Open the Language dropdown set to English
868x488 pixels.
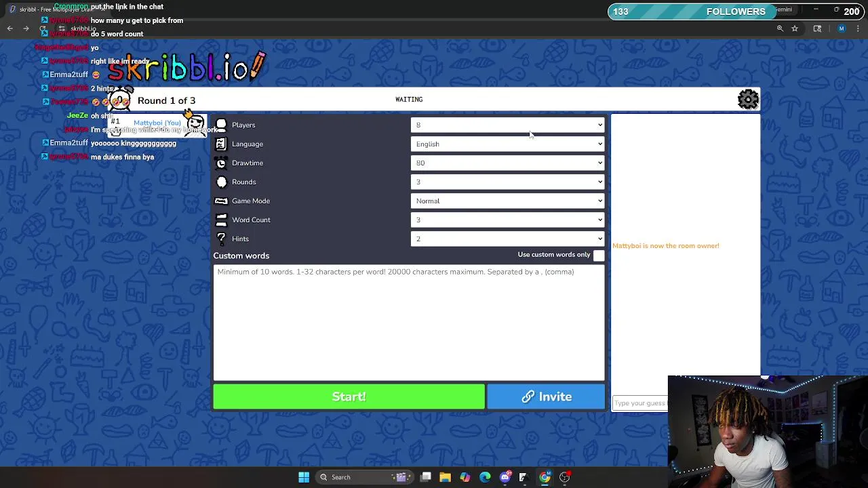[x=507, y=144]
